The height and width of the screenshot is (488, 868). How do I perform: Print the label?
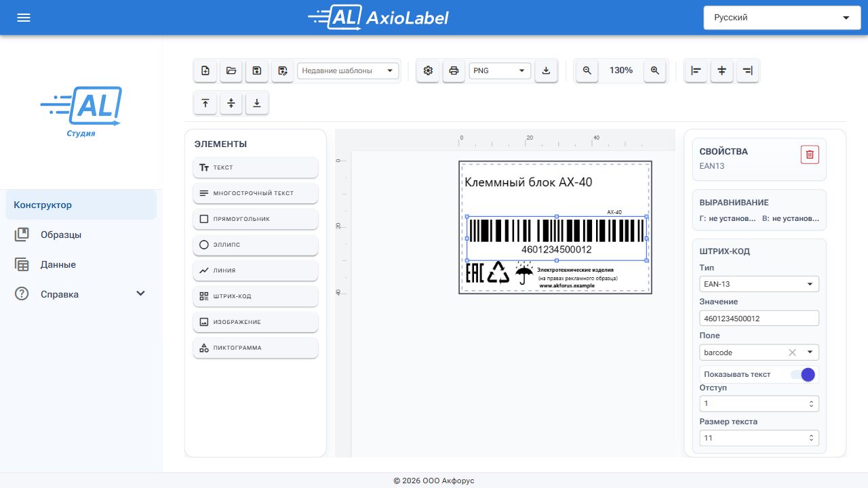[454, 70]
